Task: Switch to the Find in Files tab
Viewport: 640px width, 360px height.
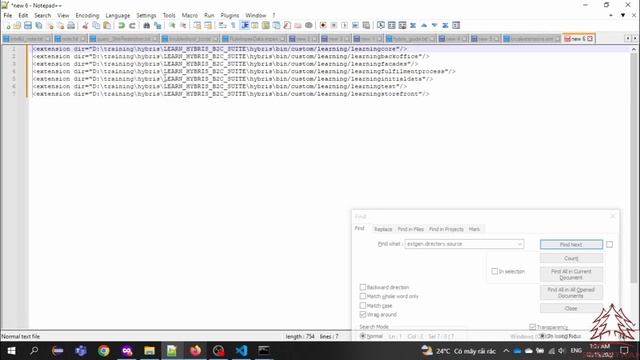Action: (x=411, y=229)
